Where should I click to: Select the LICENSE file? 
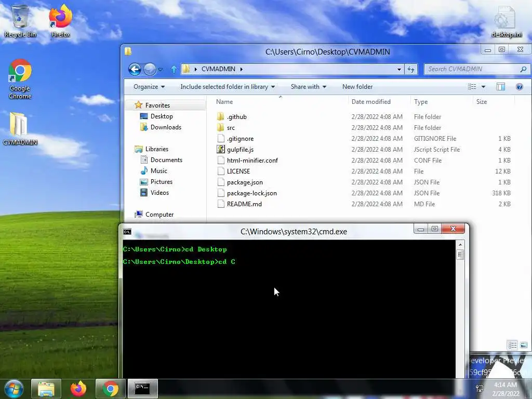[x=238, y=171]
